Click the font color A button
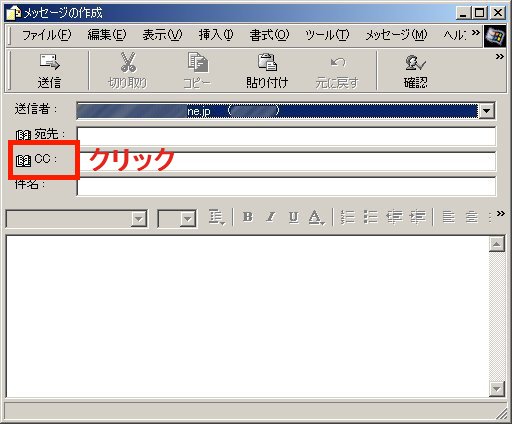The image size is (512, 424). pos(315,218)
